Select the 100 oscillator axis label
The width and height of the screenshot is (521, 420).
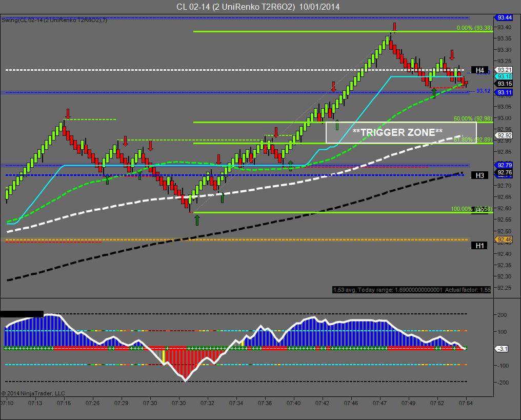tap(502, 332)
